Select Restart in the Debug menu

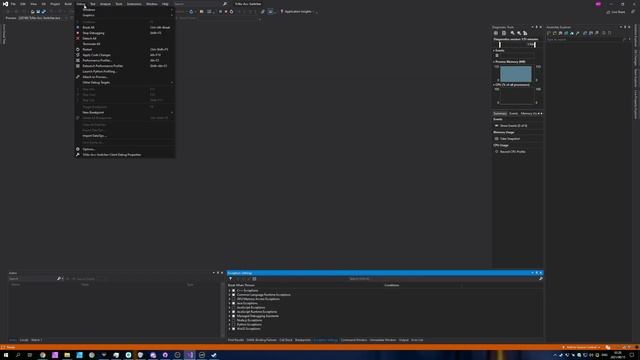(124, 49)
